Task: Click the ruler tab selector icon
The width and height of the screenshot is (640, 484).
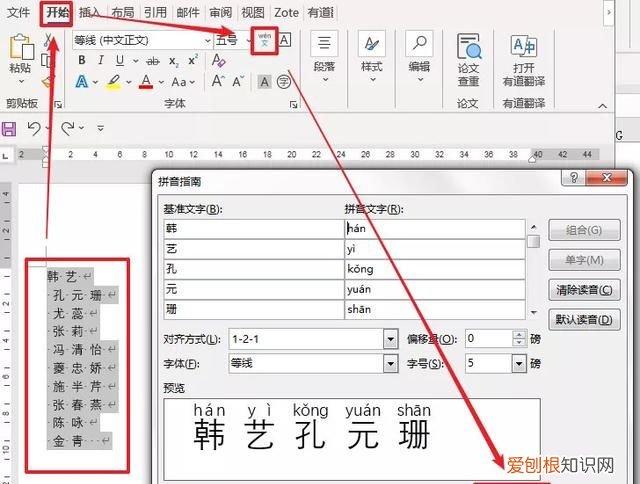Action: pyautogui.click(x=5, y=155)
